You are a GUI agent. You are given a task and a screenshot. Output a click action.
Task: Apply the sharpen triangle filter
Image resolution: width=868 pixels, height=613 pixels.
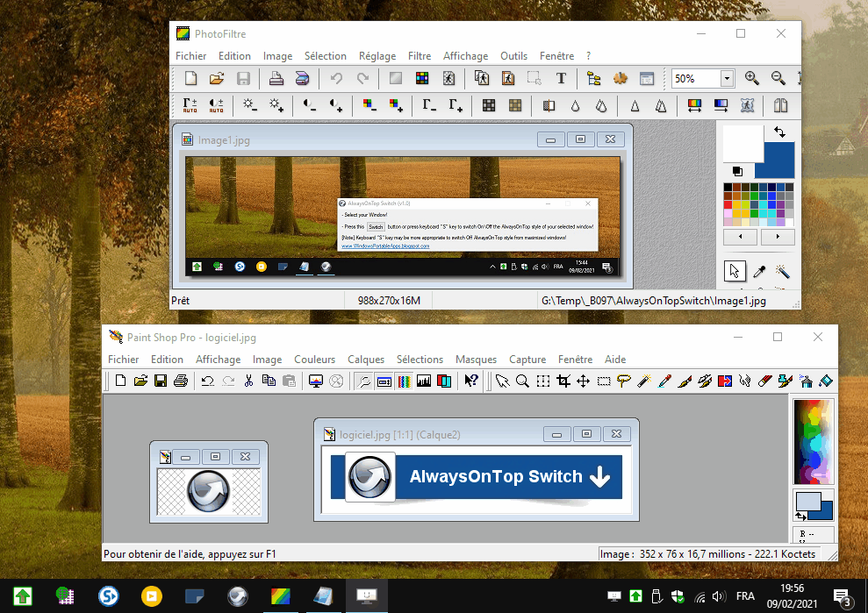click(635, 105)
